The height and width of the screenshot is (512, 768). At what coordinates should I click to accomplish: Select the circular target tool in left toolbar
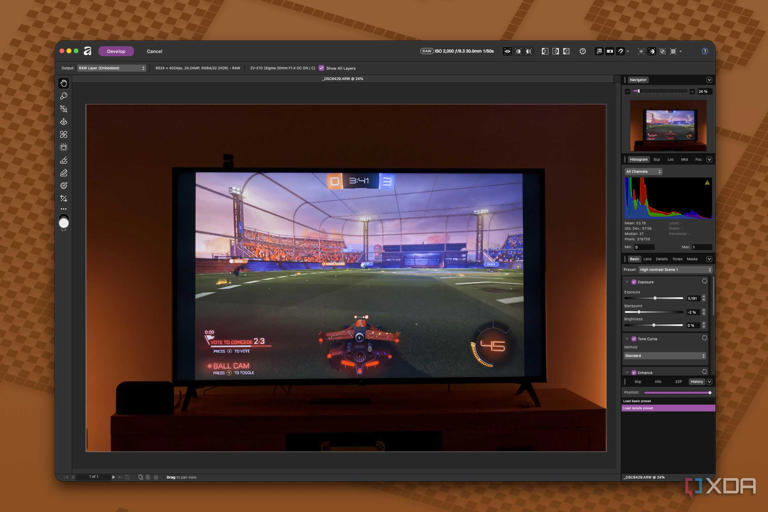64,186
